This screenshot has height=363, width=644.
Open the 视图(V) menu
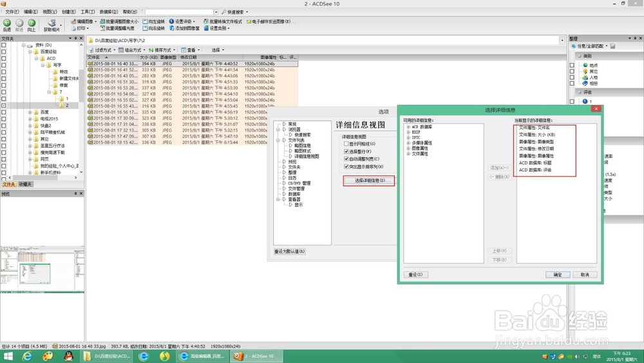50,12
